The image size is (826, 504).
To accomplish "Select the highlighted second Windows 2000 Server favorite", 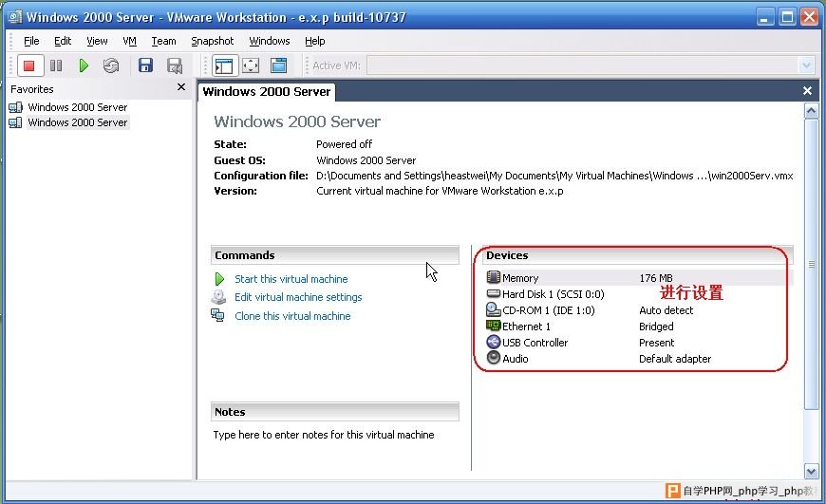I will tap(78, 122).
